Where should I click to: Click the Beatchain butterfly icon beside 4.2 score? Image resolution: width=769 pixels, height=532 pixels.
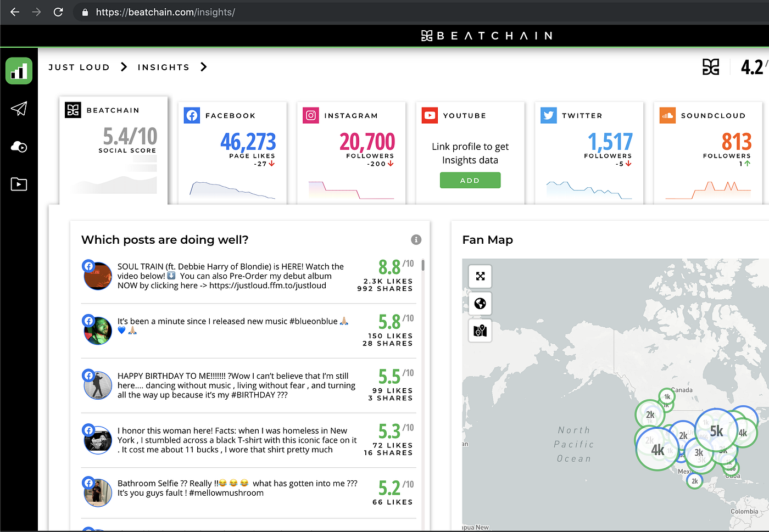[711, 67]
